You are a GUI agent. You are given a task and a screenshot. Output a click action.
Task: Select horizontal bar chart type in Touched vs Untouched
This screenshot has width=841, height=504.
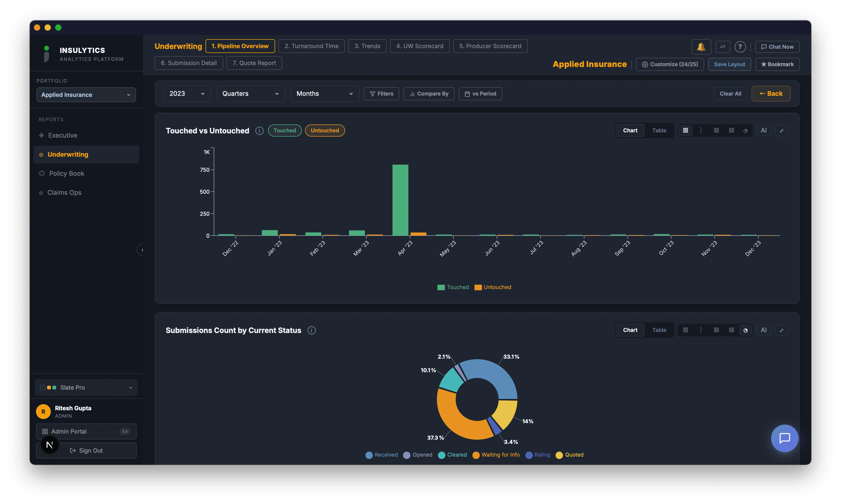[731, 130]
